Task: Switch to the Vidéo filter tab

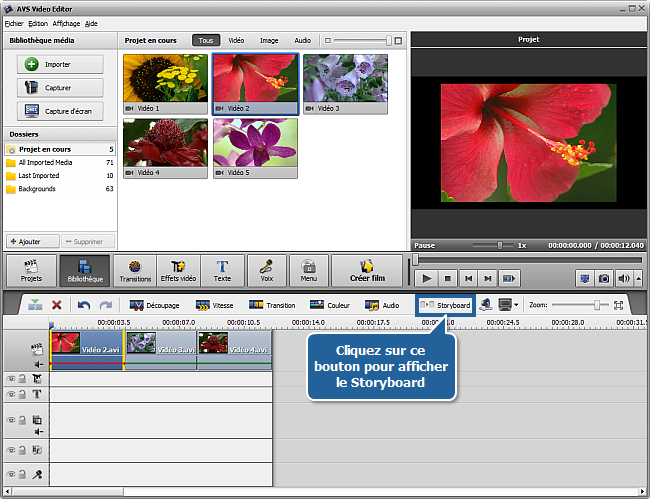Action: coord(236,41)
